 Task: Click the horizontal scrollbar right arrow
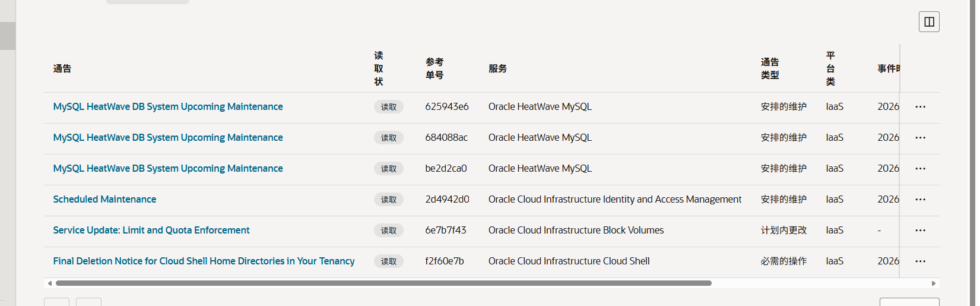tap(934, 283)
